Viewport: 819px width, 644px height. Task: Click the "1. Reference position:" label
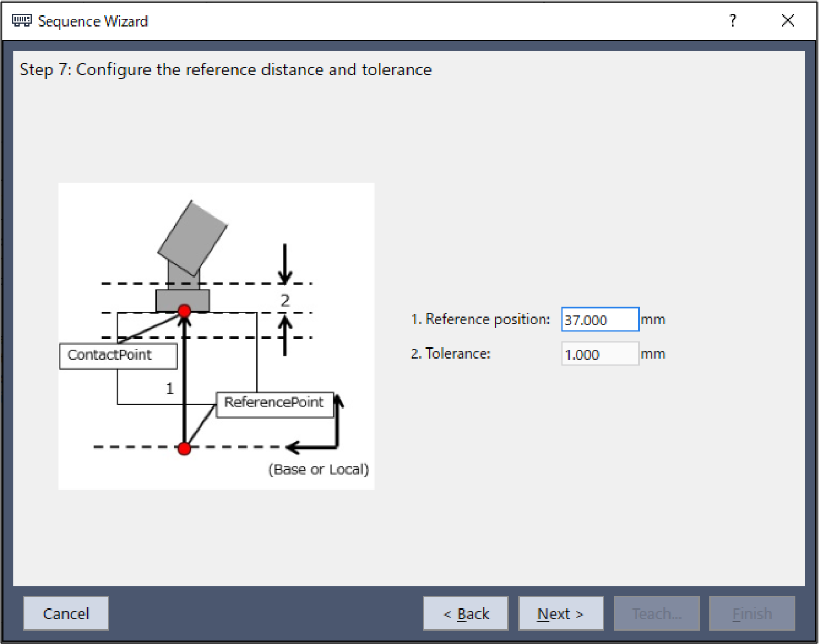[x=480, y=319]
